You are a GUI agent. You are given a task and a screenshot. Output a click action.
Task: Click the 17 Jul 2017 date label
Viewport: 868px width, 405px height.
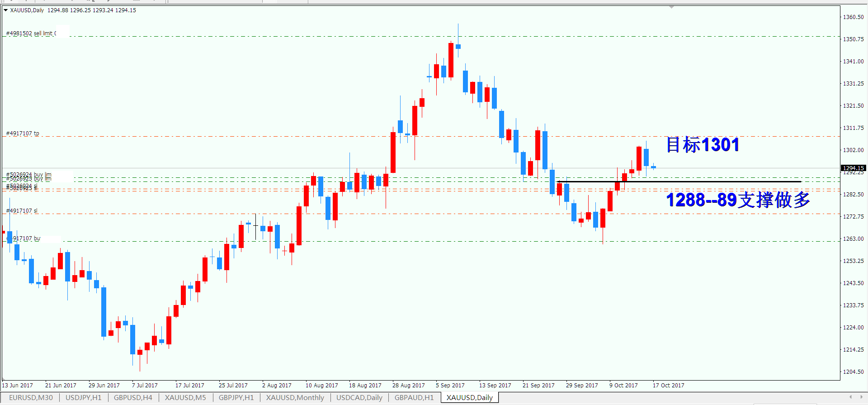coord(190,386)
